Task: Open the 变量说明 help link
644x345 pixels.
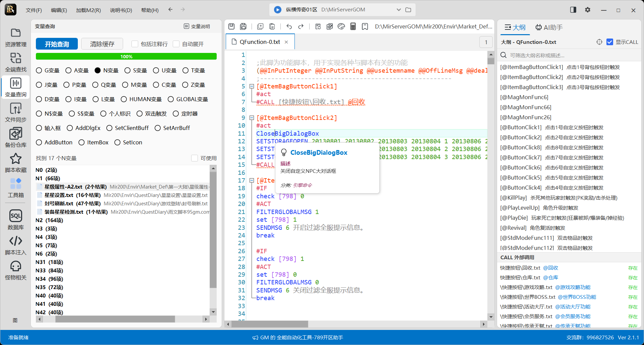Action: coord(197,26)
